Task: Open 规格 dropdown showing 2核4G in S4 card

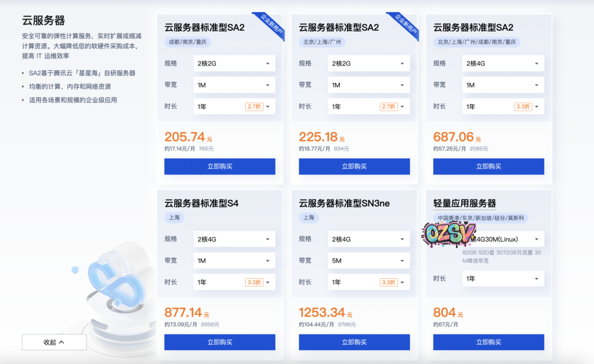Action: point(234,239)
